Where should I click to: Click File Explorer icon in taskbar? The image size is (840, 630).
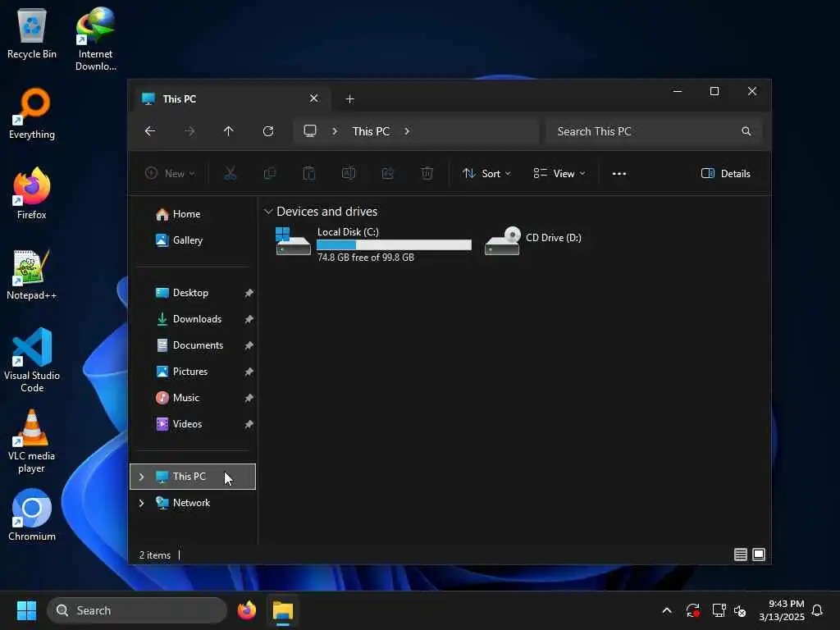(283, 610)
